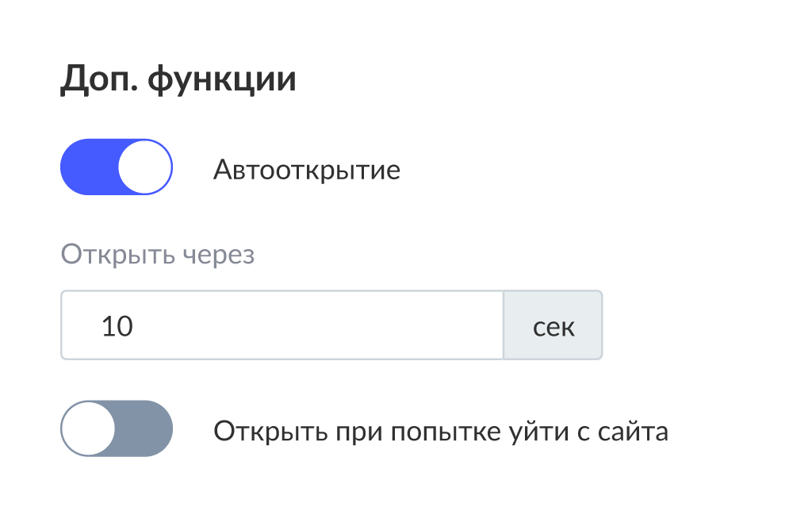
Task: Click the Открыть через field label
Action: click(x=158, y=255)
